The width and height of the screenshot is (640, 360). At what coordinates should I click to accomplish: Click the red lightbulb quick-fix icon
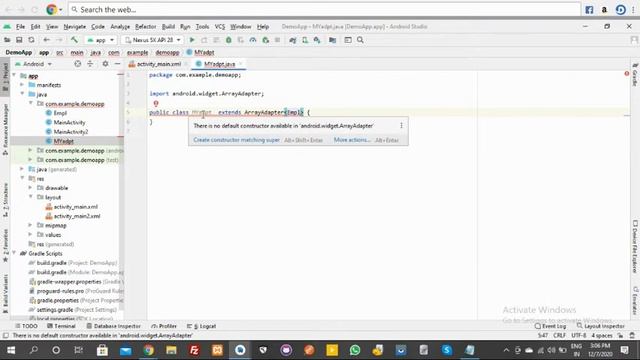coord(156,104)
